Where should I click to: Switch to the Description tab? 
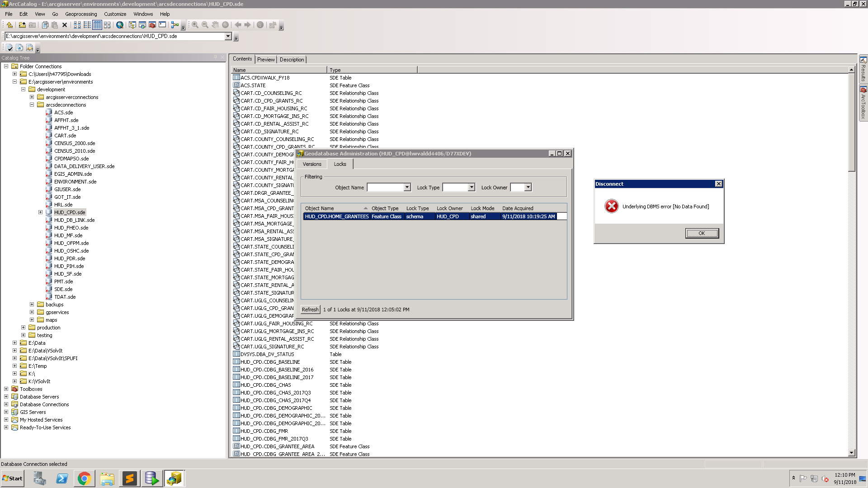click(292, 60)
